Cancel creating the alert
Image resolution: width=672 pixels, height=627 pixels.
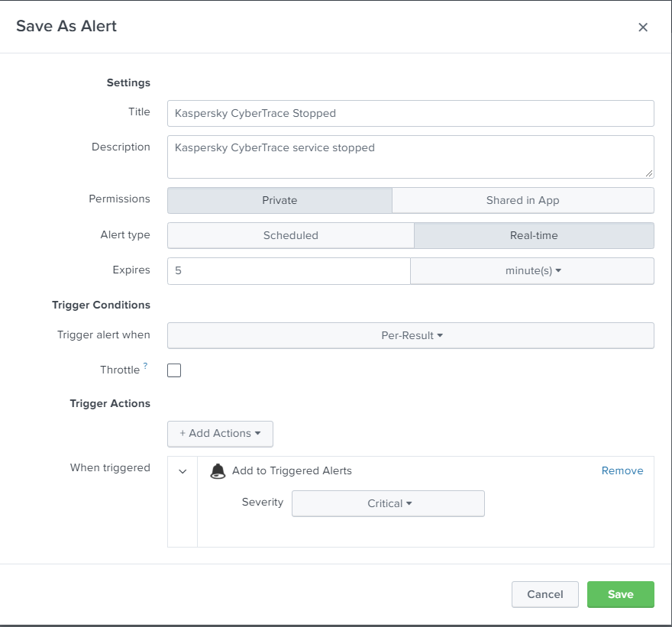click(x=544, y=594)
